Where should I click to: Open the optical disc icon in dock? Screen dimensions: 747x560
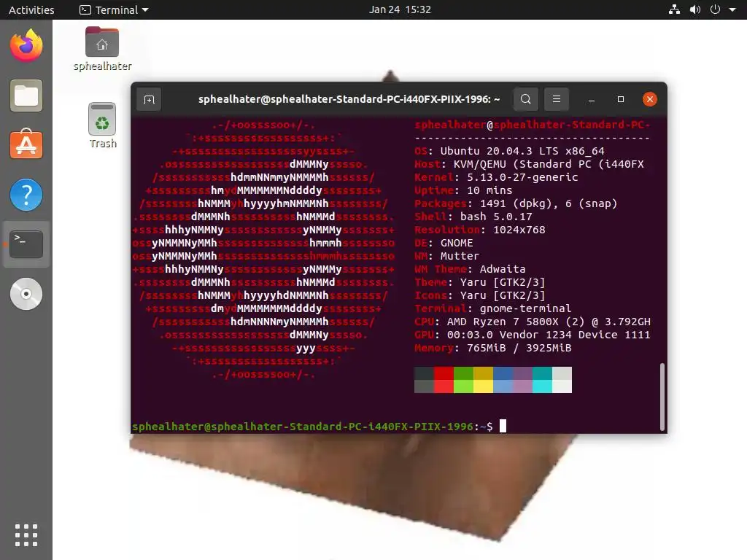click(x=26, y=294)
